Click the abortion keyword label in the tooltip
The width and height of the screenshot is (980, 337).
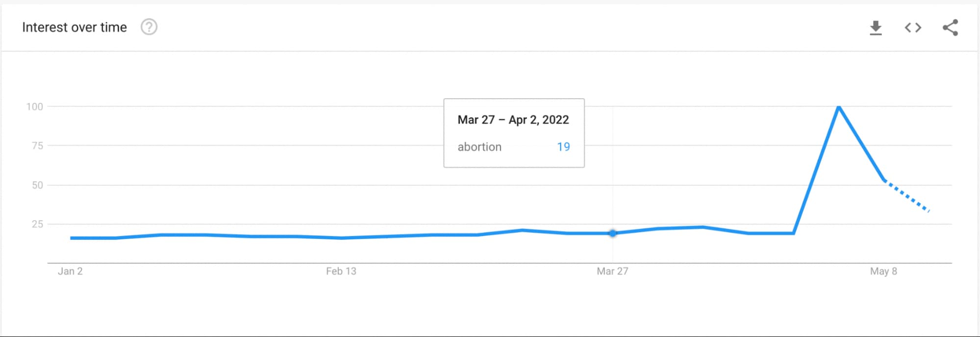(479, 147)
